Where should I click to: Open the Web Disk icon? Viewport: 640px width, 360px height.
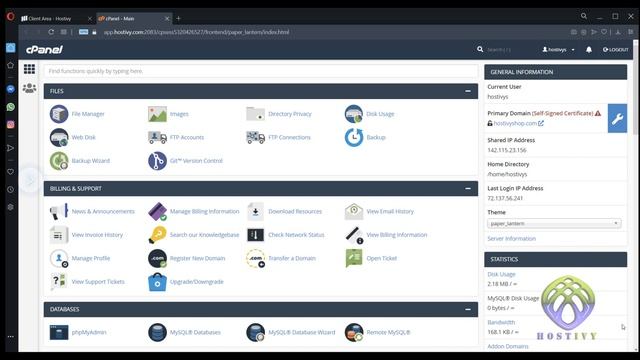(x=59, y=138)
